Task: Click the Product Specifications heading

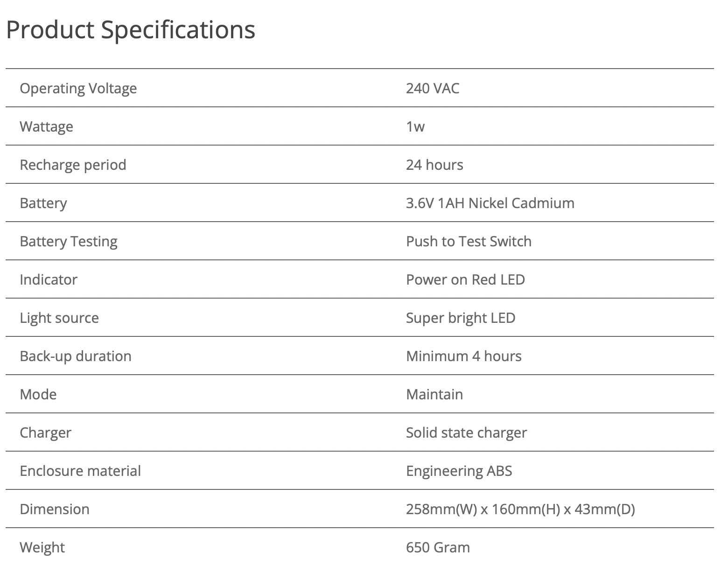Action: (x=131, y=30)
